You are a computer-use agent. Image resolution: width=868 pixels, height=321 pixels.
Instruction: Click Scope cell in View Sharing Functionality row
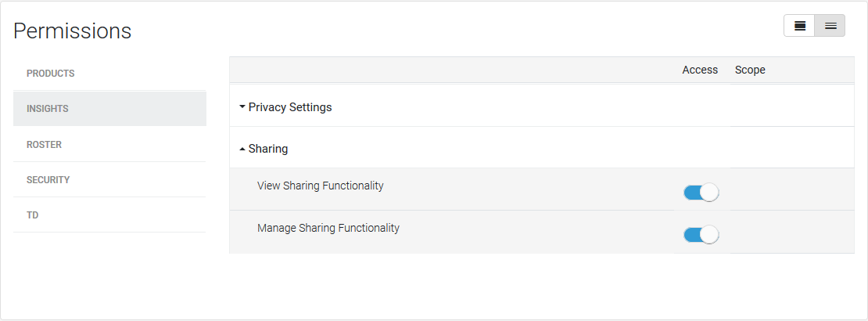[791, 189]
